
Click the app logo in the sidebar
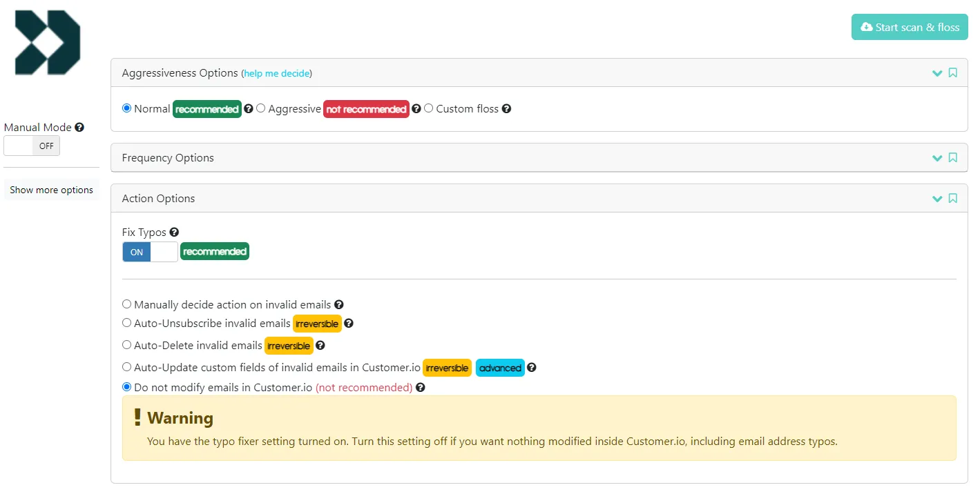(x=48, y=42)
